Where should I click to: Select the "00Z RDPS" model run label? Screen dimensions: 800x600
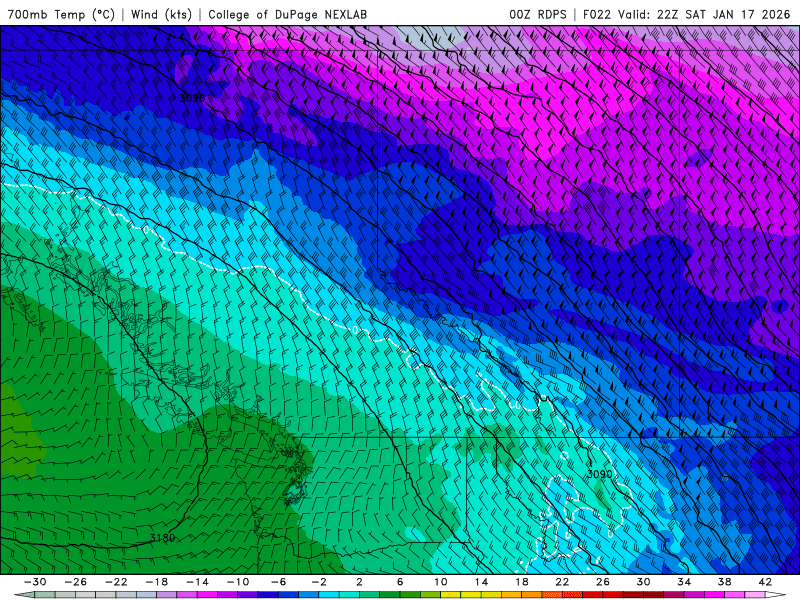pos(538,14)
